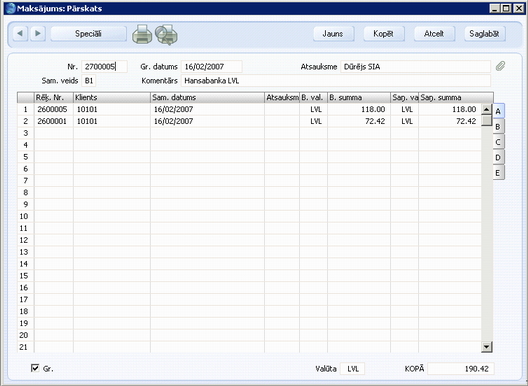Minimize the Maksājums window
This screenshot has width=528, height=386.
(494, 8)
